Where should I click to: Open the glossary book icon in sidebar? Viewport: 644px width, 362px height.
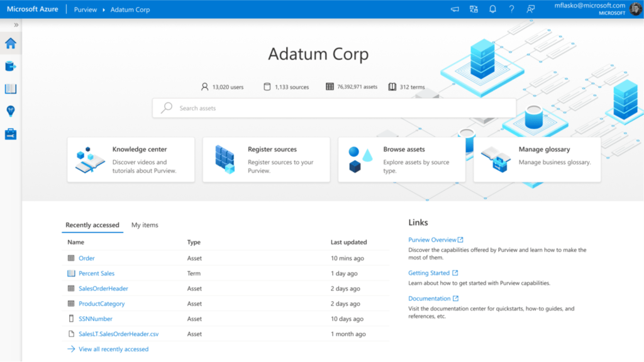point(11,89)
